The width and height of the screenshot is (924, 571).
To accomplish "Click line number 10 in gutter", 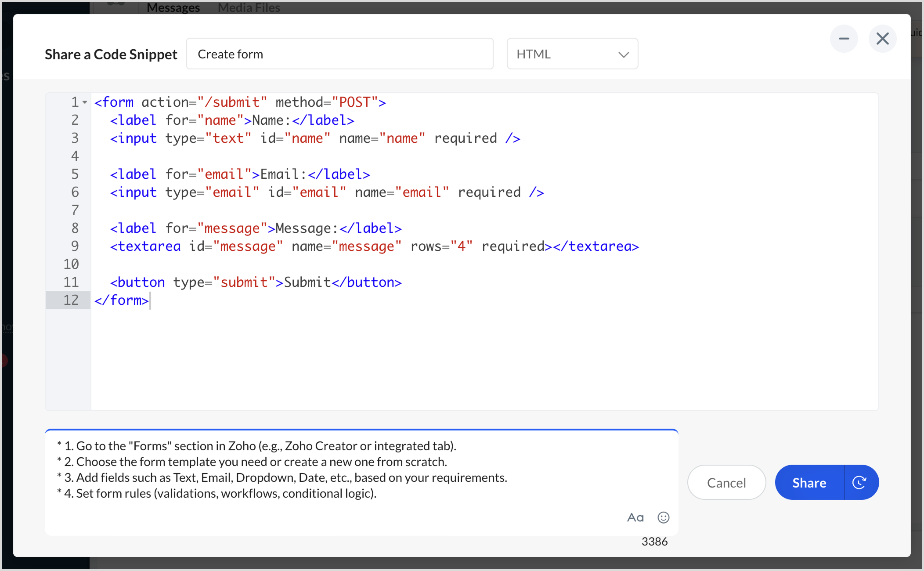I will tap(71, 264).
